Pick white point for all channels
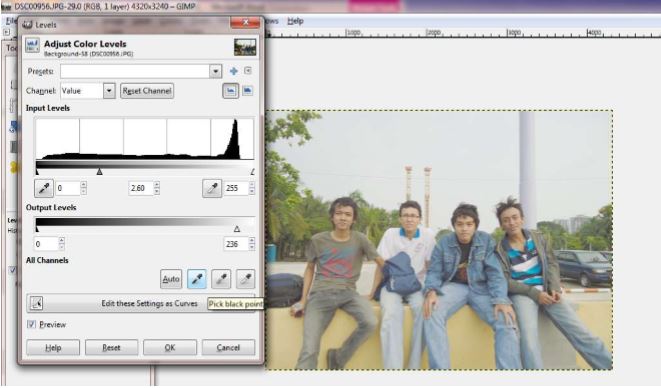Screen dimensions: 661x388 click(245, 279)
